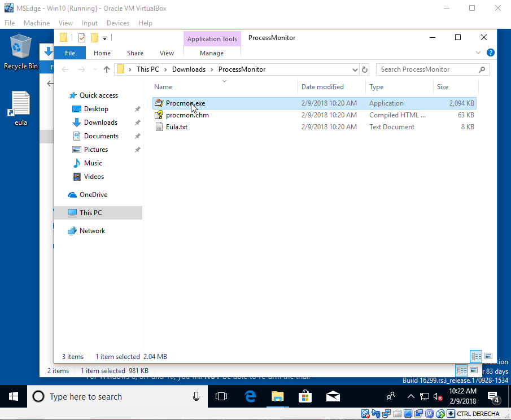The width and height of the screenshot is (511, 420).
Task: Open the procmon.chm help file
Action: (187, 115)
